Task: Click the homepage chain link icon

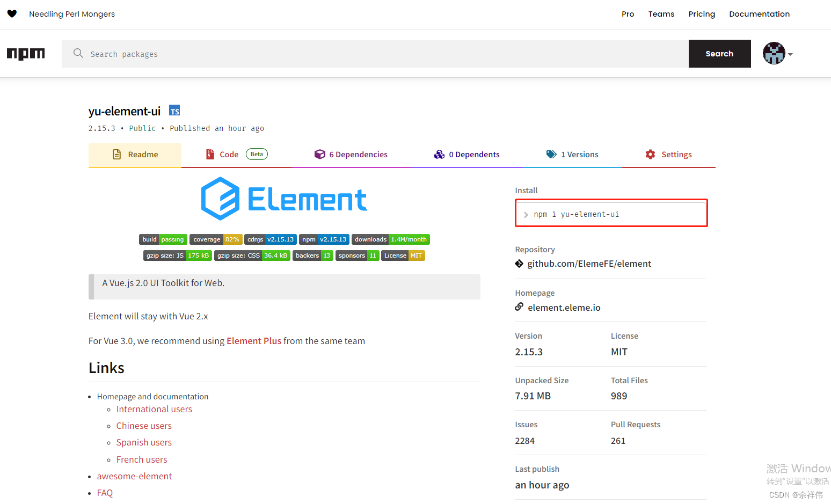Action: 519,306
